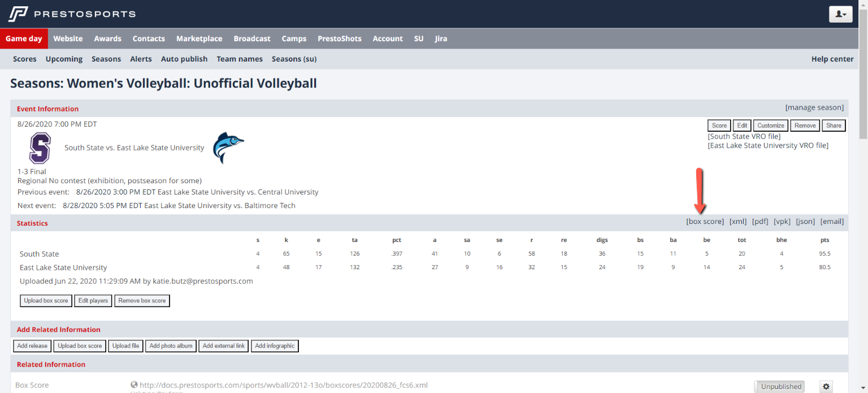Open the user account dropdown
This screenshot has width=868, height=393.
840,14
